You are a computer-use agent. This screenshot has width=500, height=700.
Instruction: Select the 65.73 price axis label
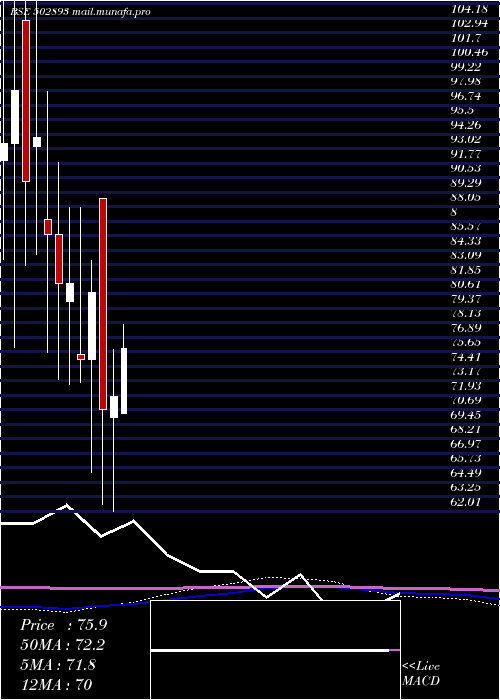click(x=466, y=460)
